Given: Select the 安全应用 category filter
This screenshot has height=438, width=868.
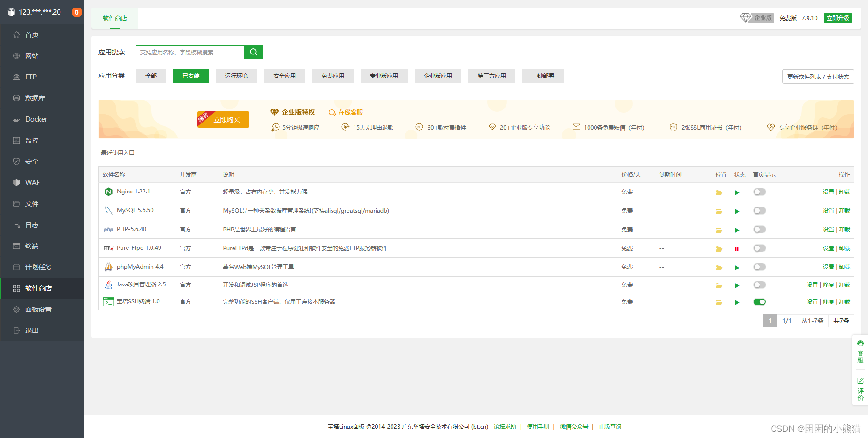Looking at the screenshot, I should click(x=285, y=76).
